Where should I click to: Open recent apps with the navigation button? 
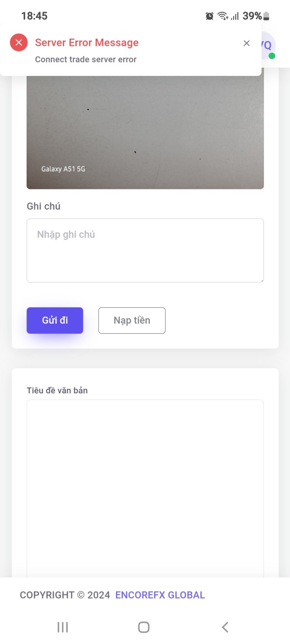click(62, 627)
